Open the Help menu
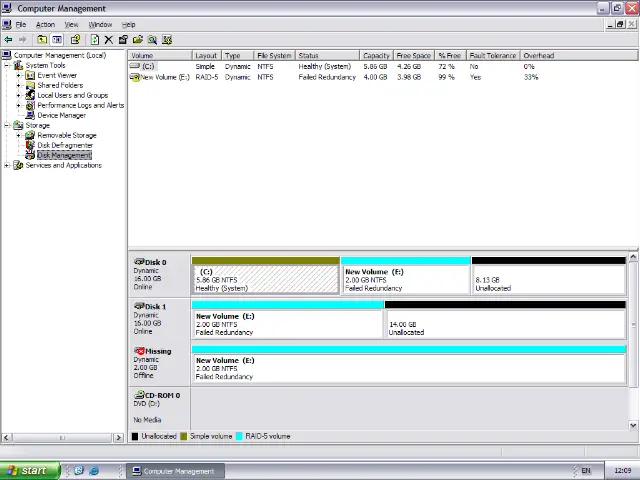This screenshot has width=640, height=480. 129,24
